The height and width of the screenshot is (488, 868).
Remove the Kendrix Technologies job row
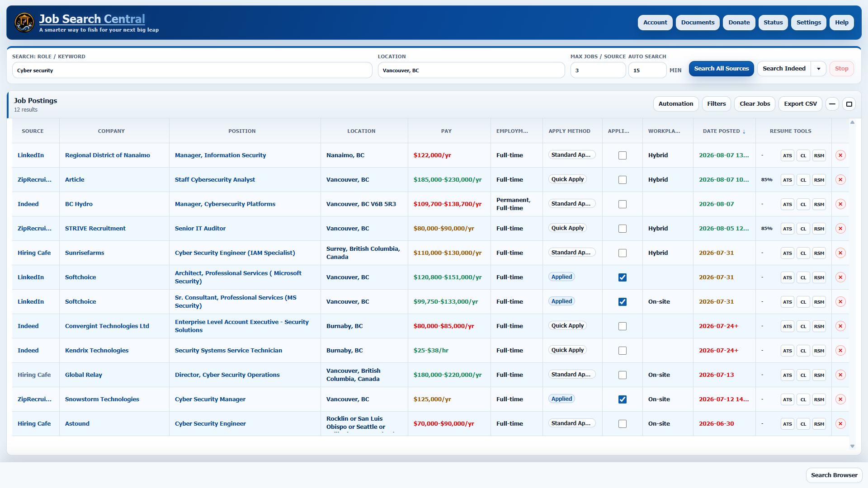pos(840,351)
